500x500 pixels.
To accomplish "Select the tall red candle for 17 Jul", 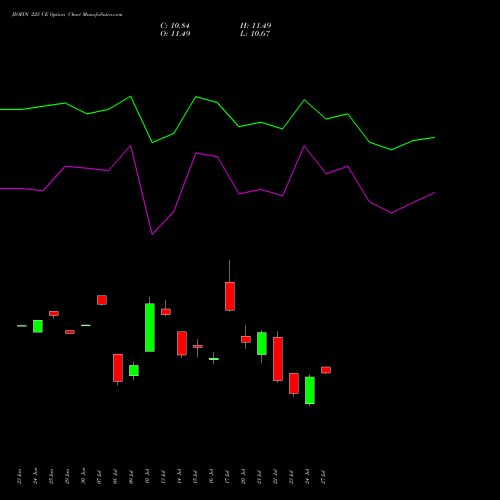I will coord(230,296).
